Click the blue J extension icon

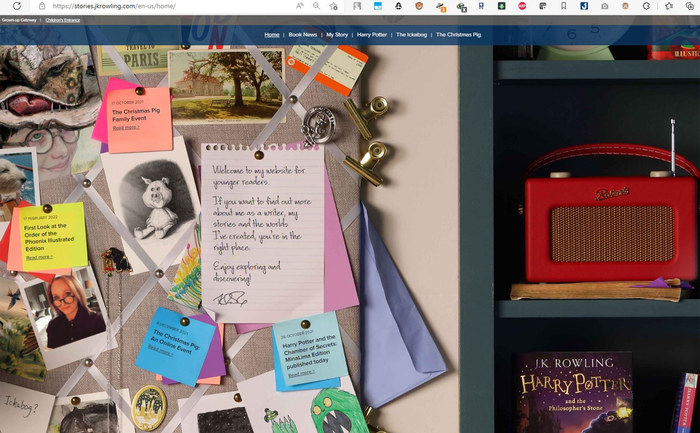584,6
